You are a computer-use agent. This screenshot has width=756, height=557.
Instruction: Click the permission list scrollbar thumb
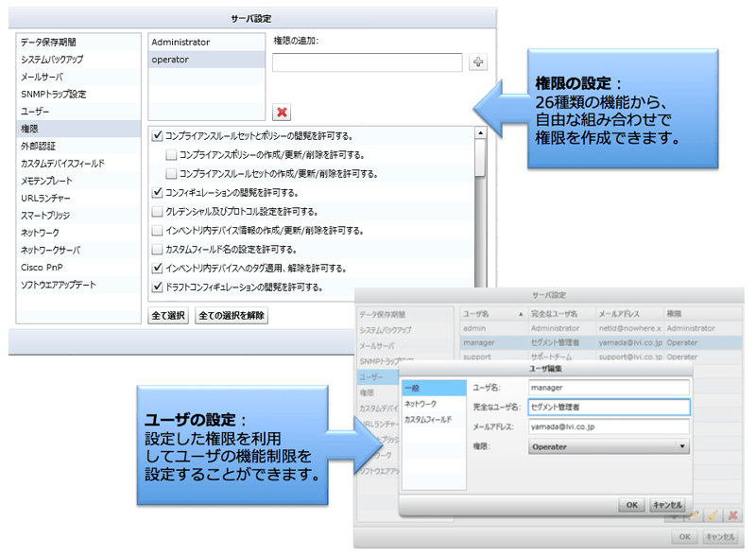pos(480,158)
